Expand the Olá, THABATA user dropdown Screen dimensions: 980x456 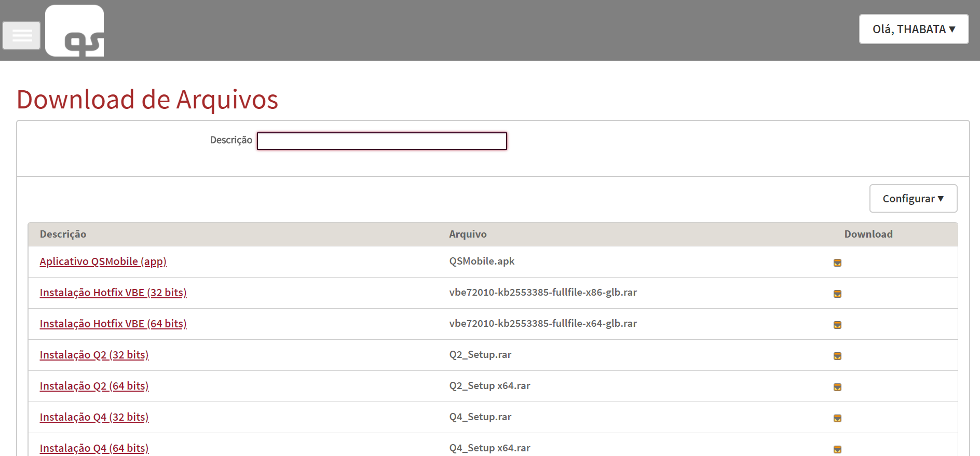pyautogui.click(x=914, y=29)
